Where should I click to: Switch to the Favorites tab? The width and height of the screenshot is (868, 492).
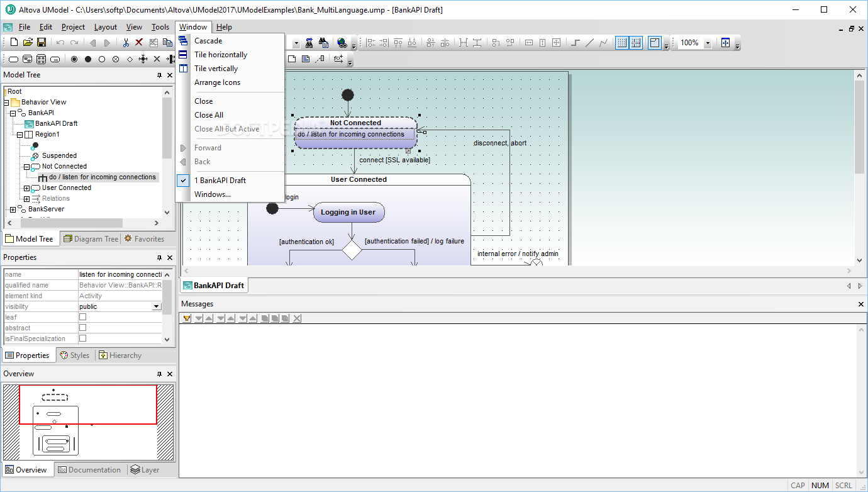144,239
